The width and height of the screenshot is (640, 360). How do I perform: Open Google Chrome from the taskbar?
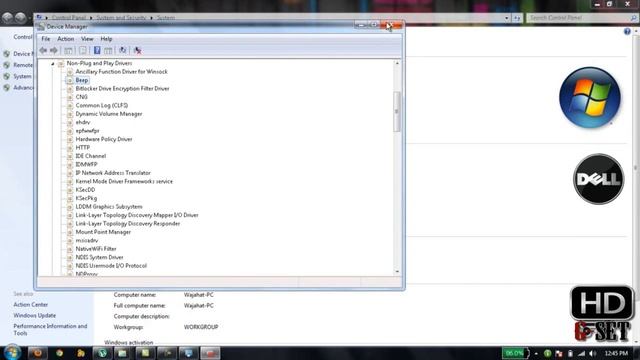(x=60, y=353)
